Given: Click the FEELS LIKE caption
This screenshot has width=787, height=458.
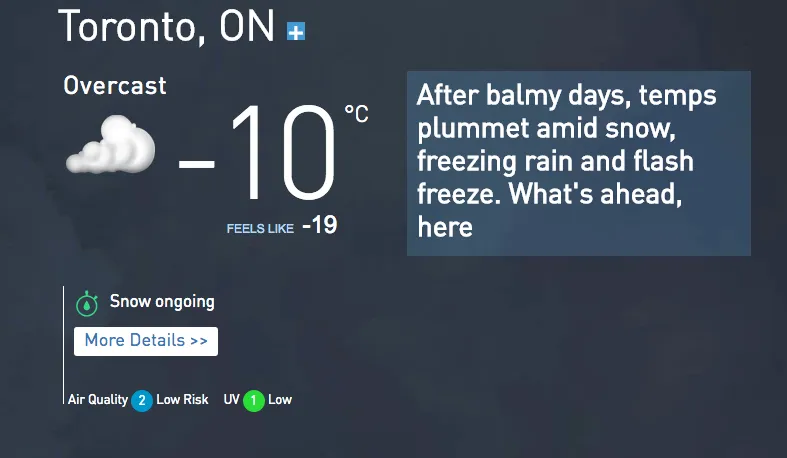Looking at the screenshot, I should coord(260,229).
